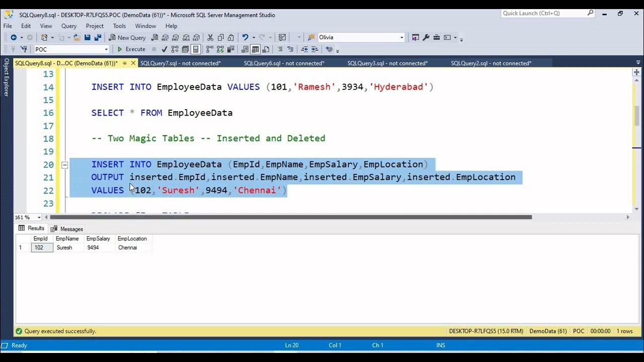This screenshot has height=362, width=644.
Task: Click the Specify Values for Template Parameters icon
Action: (x=329, y=49)
